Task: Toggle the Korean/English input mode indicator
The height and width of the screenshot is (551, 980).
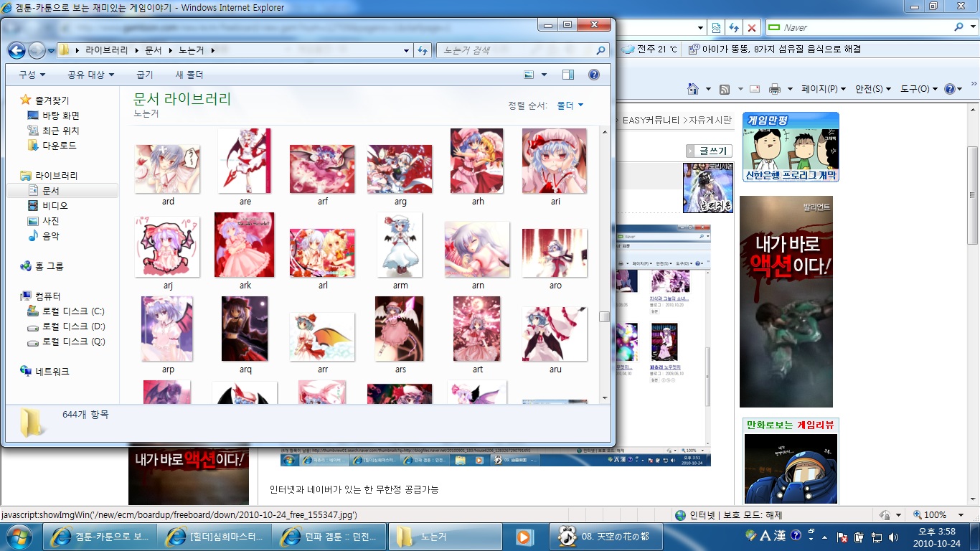Action: (x=765, y=536)
